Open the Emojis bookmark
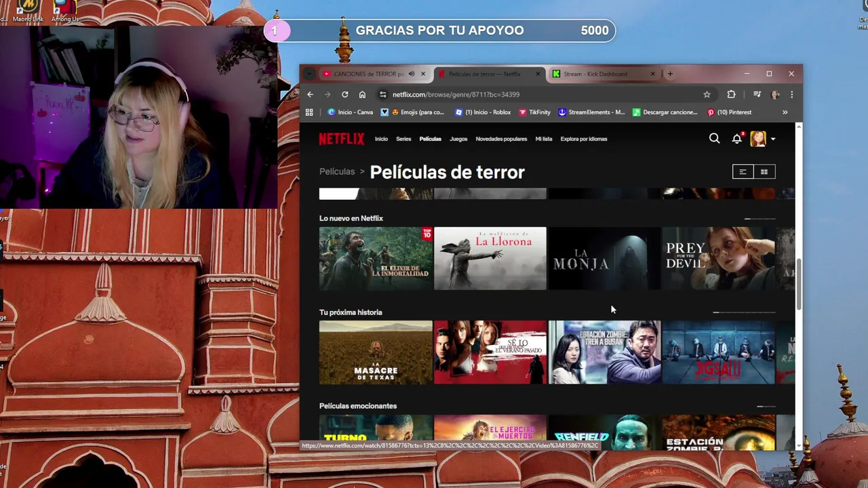 pos(412,112)
